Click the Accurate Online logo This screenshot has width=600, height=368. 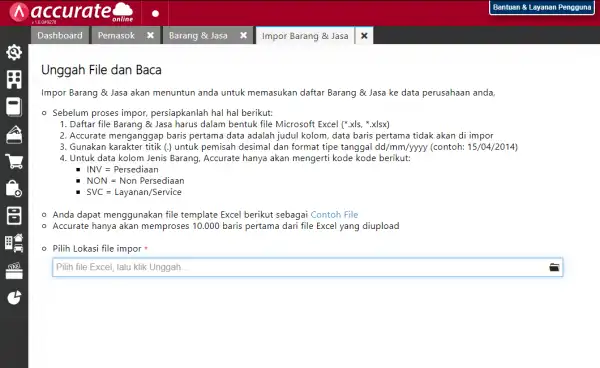pos(72,13)
